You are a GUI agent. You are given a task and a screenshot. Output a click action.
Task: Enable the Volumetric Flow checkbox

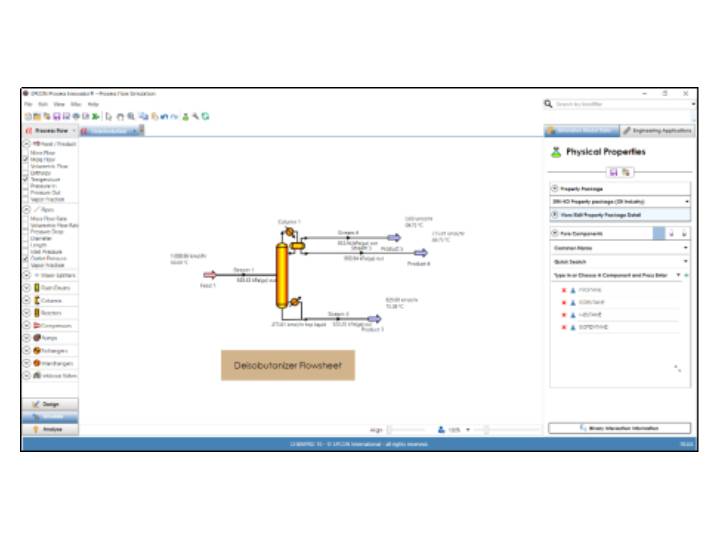click(x=26, y=166)
